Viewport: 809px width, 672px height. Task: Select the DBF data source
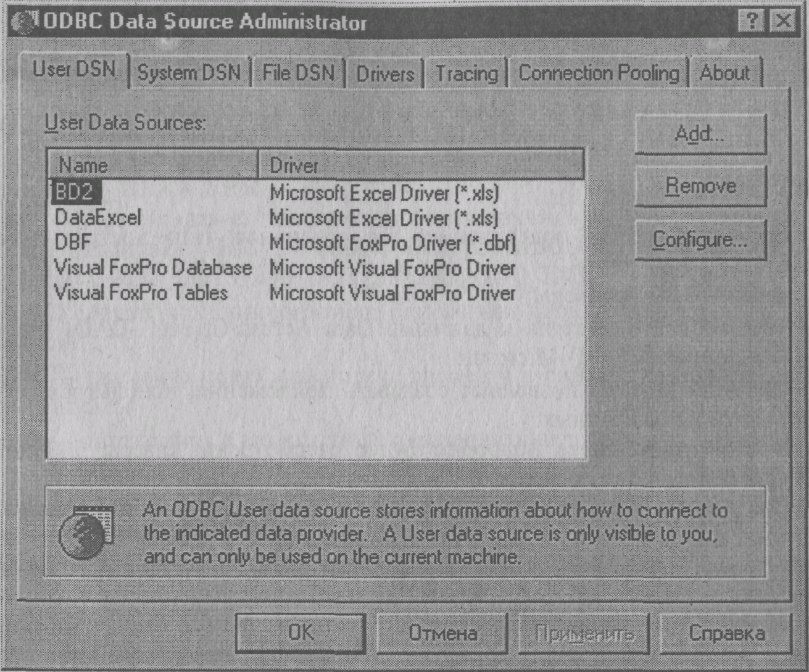(x=72, y=243)
